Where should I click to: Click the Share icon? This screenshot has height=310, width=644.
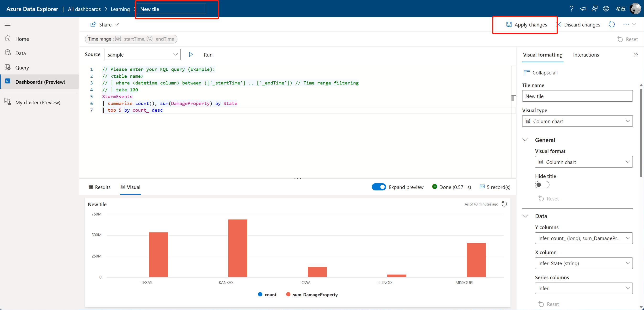93,24
